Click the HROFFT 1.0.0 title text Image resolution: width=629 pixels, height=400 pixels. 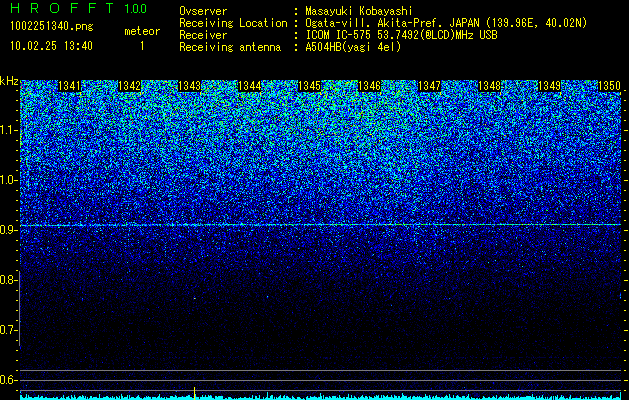pos(79,8)
